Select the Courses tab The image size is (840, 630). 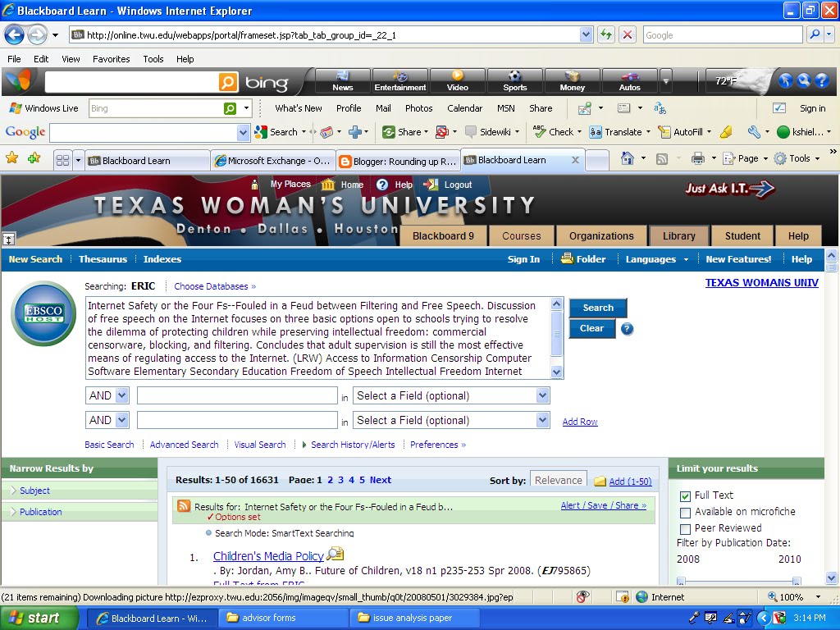coord(521,235)
